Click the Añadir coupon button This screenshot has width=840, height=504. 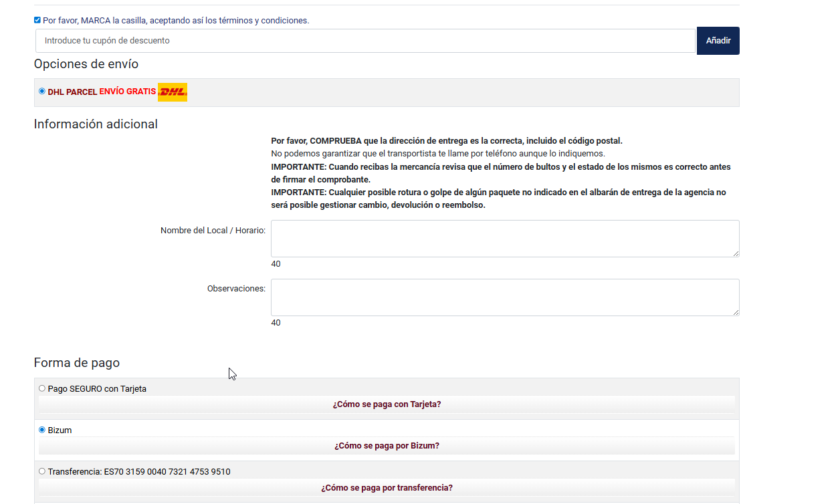(718, 41)
